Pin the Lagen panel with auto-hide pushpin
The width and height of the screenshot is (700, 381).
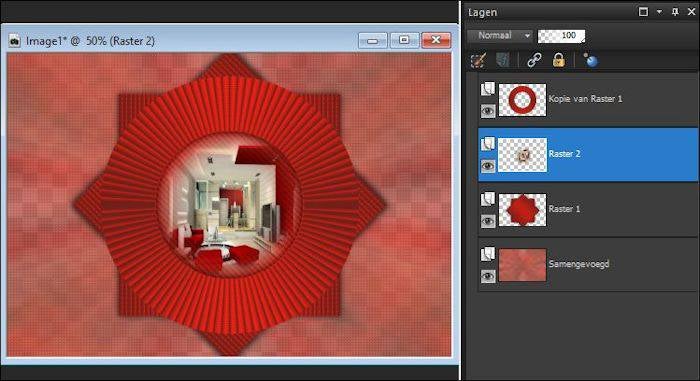675,12
